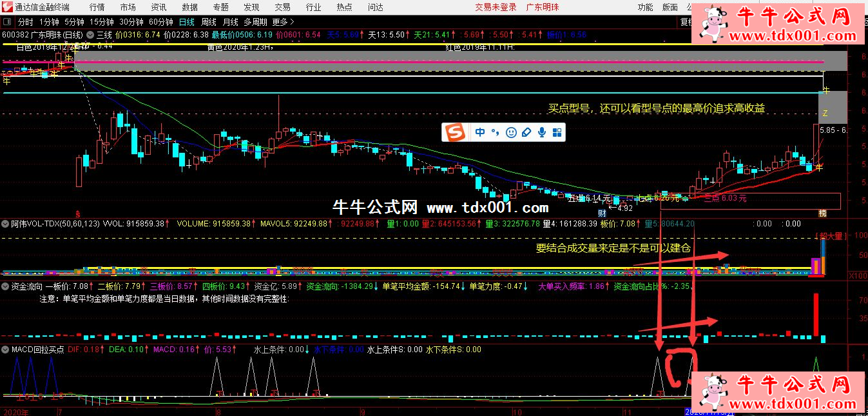Select the 日线 daily chart tab

point(187,21)
